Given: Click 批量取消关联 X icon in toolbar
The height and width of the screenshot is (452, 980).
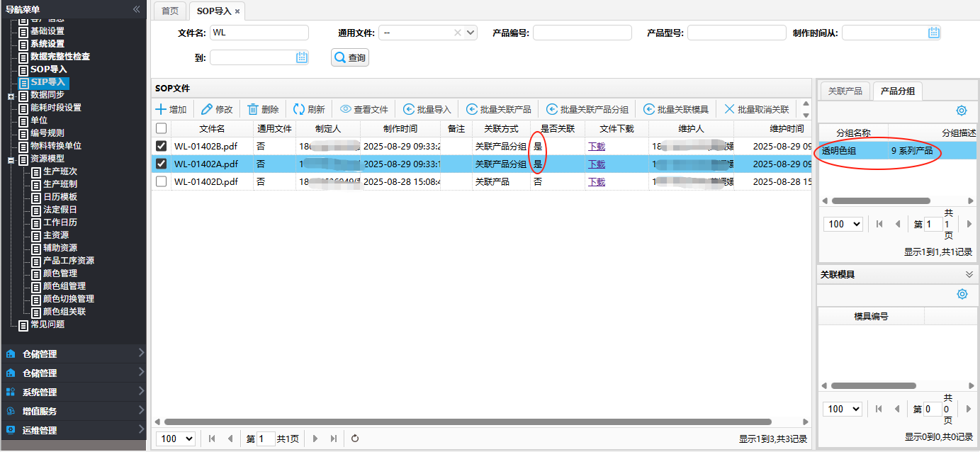Looking at the screenshot, I should (x=729, y=109).
